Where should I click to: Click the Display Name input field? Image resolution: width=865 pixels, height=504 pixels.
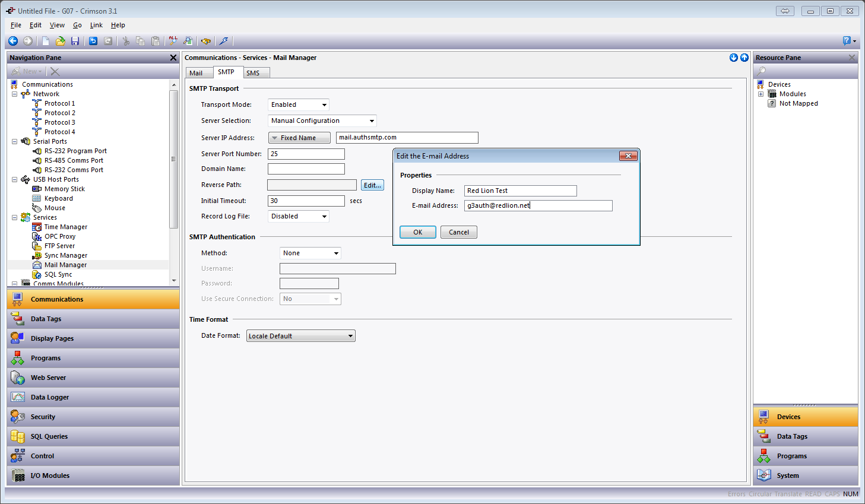tap(521, 191)
